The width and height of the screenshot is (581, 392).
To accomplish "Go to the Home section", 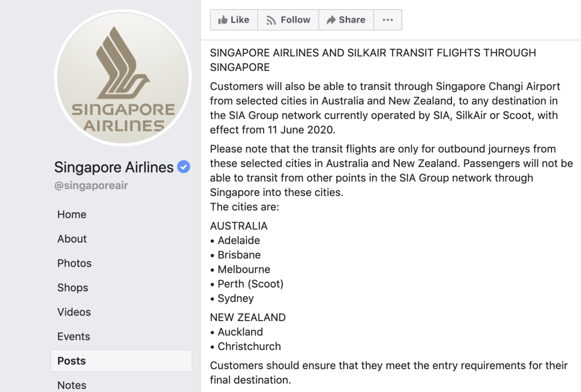I will (x=72, y=215).
